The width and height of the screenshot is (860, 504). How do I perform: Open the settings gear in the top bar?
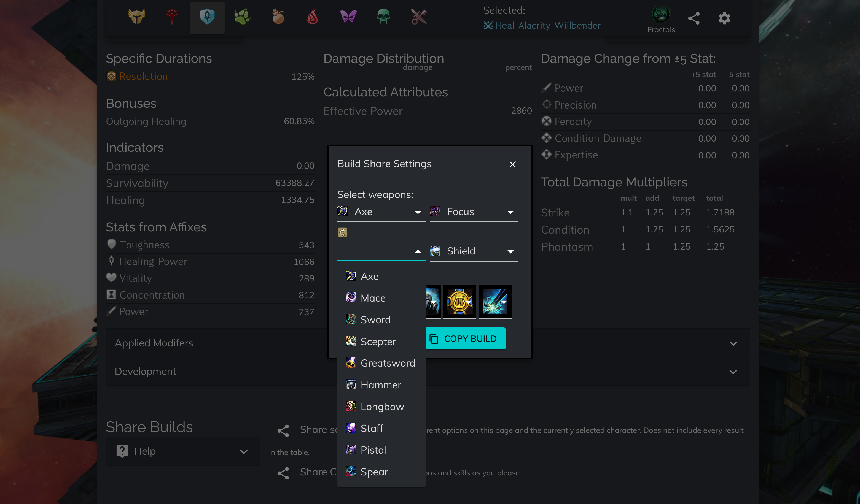pyautogui.click(x=724, y=19)
